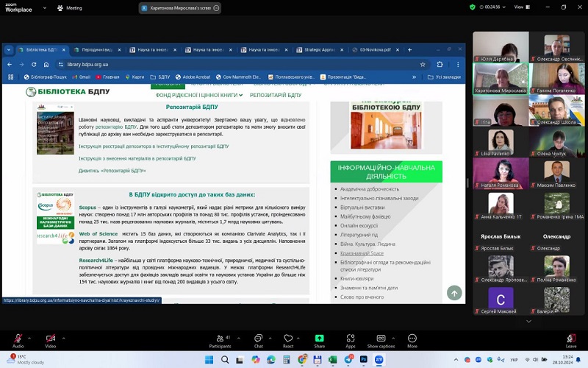Click the browser home icon
Image resolution: width=588 pixels, height=368 pixels.
click(x=46, y=65)
